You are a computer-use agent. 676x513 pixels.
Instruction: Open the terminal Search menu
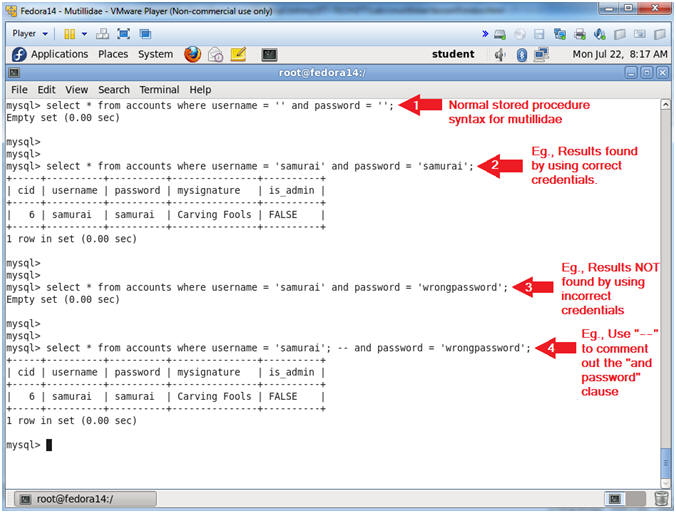114,90
